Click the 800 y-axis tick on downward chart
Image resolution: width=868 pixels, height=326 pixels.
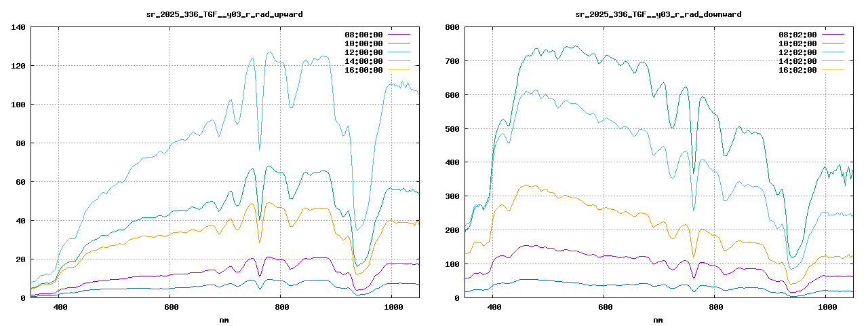pos(452,27)
